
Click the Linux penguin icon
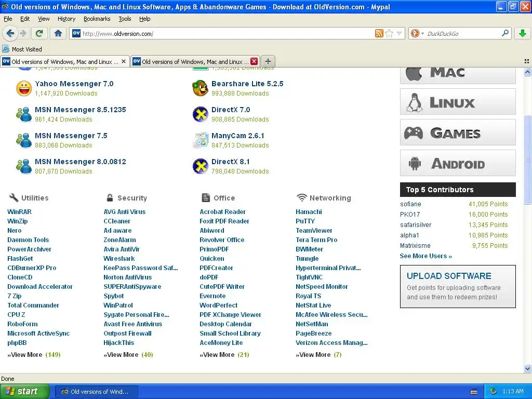(x=415, y=102)
